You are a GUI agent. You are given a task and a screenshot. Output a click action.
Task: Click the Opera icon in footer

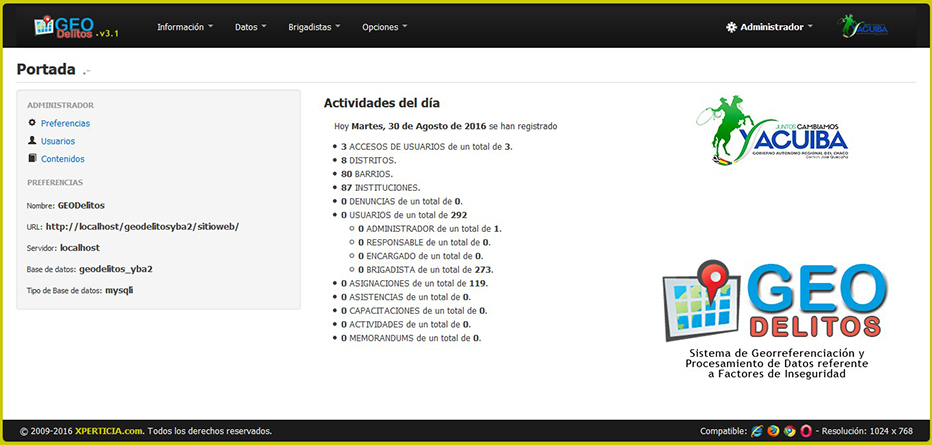pyautogui.click(x=805, y=431)
